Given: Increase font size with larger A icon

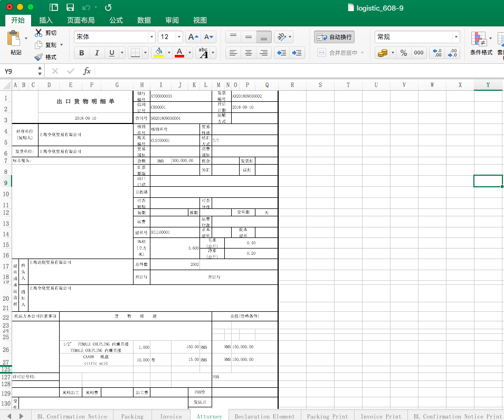Looking at the screenshot, I should click(193, 37).
